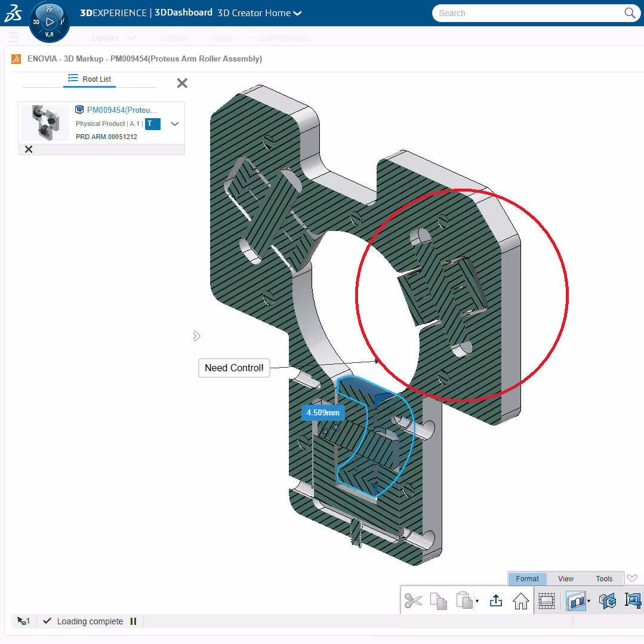Click the 3DS logo in the top bar
The width and height of the screenshot is (644, 644).
pyautogui.click(x=13, y=13)
